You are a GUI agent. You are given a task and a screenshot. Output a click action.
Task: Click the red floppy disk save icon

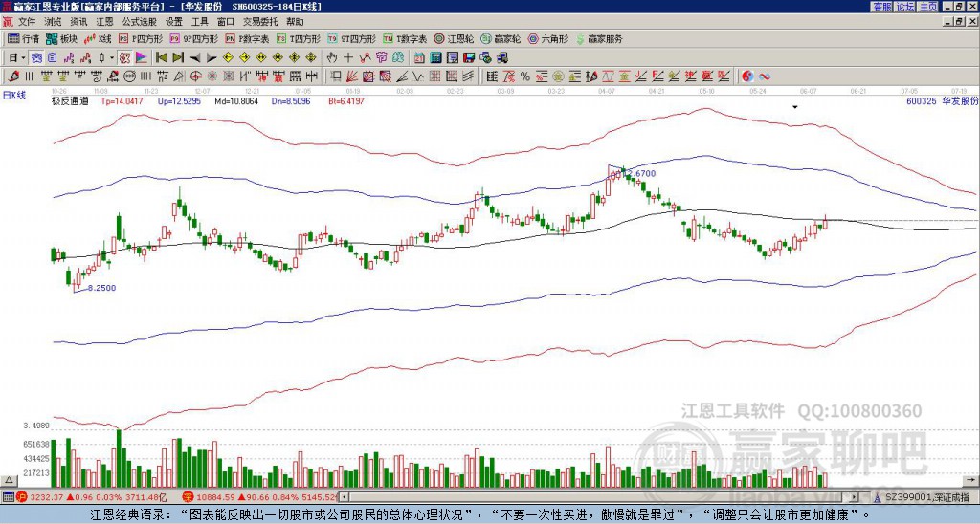(x=469, y=58)
